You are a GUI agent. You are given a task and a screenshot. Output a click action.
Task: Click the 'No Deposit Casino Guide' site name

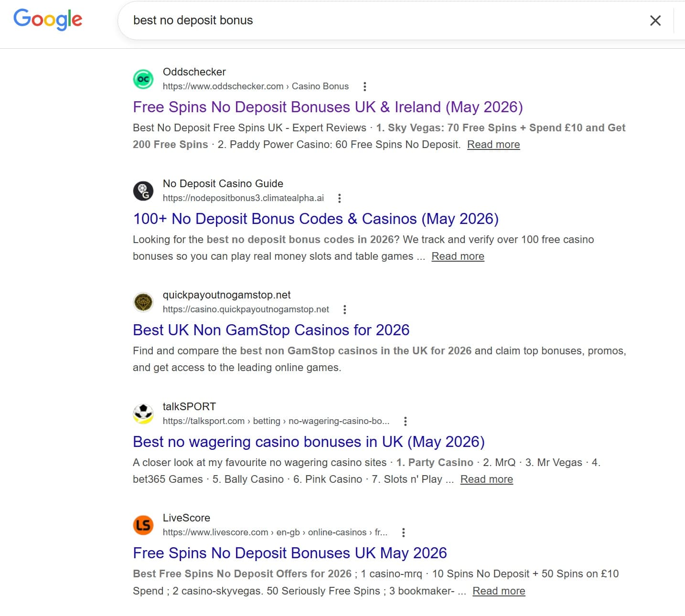click(x=223, y=184)
